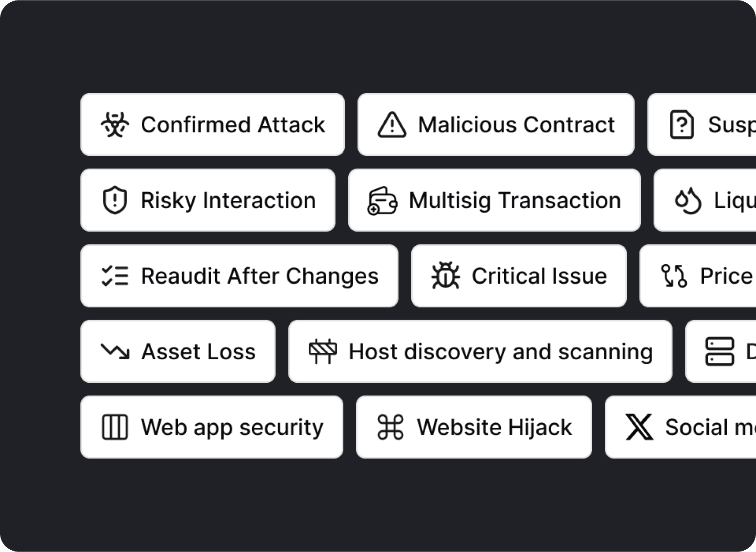Click the checklist icon on Reaudit After Changes
The height and width of the screenshot is (552, 756).
[x=115, y=276]
